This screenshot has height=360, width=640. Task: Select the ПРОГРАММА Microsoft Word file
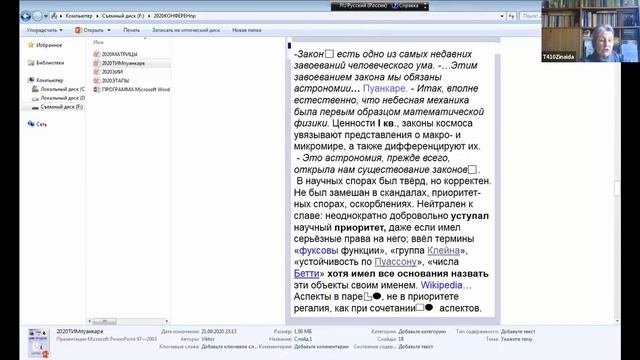(x=136, y=89)
